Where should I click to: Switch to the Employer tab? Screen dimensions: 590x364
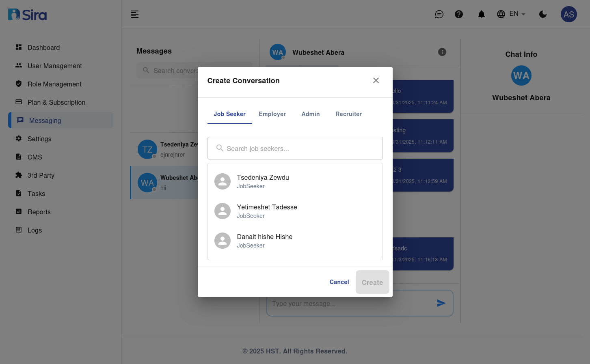272,114
